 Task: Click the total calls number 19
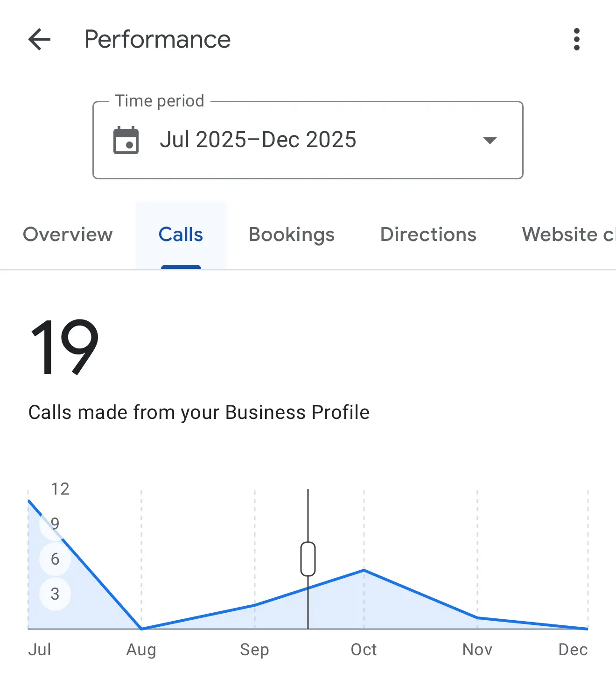pos(64,347)
